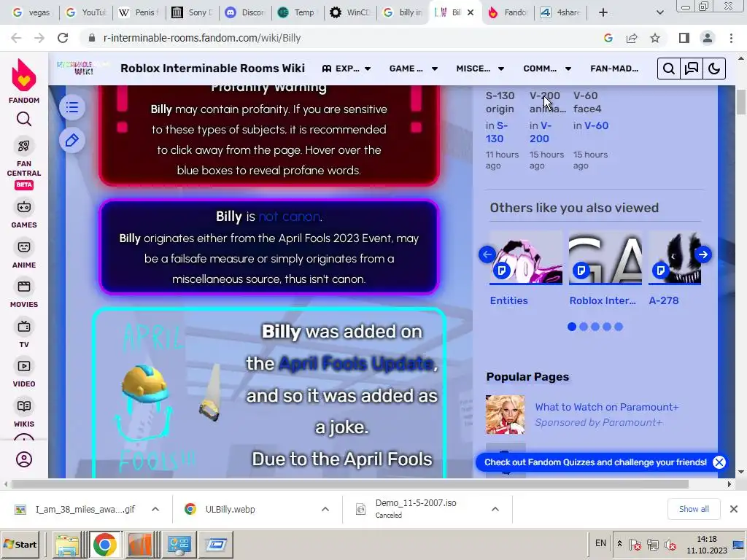Reload the page in Chrome
Image resolution: width=747 pixels, height=560 pixels.
(x=63, y=38)
